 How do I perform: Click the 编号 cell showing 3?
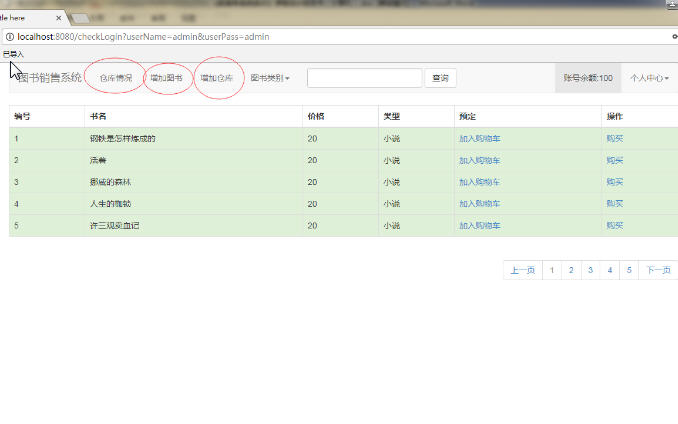click(x=47, y=182)
